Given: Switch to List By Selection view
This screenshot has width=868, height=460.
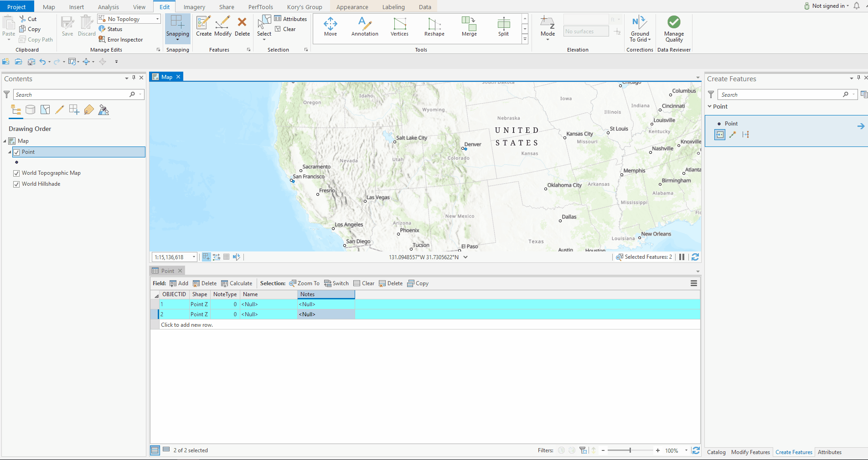Looking at the screenshot, I should pos(45,110).
